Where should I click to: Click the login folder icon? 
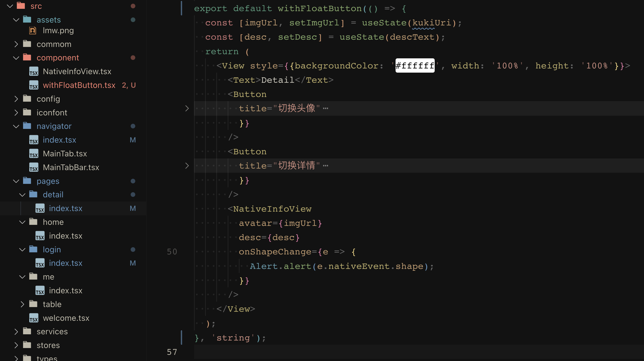pos(33,249)
